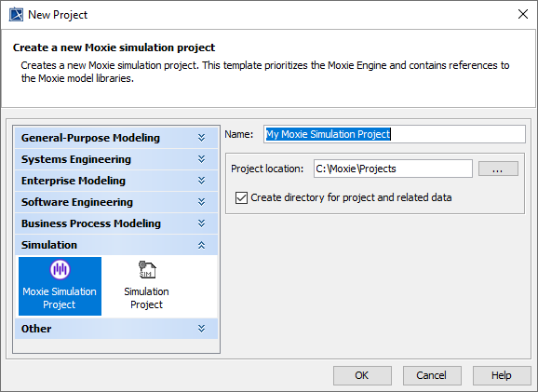Expand the Software Engineering chevron icon
Screen dimensions: 538x392
point(201,202)
